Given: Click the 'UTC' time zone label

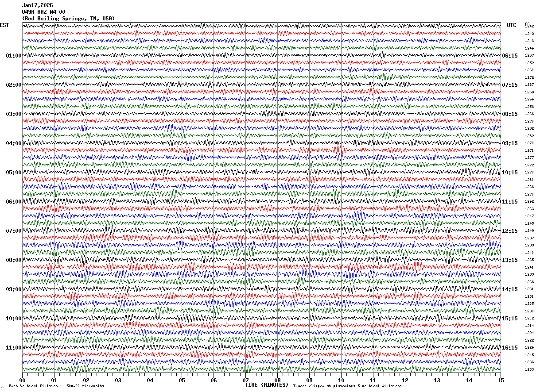Looking at the screenshot, I should pyautogui.click(x=512, y=25).
